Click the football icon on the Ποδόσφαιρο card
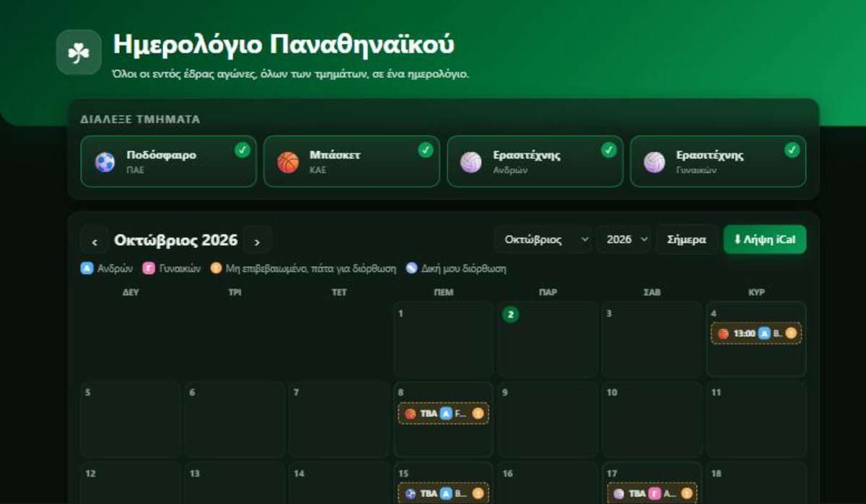866x504 pixels. [x=105, y=162]
